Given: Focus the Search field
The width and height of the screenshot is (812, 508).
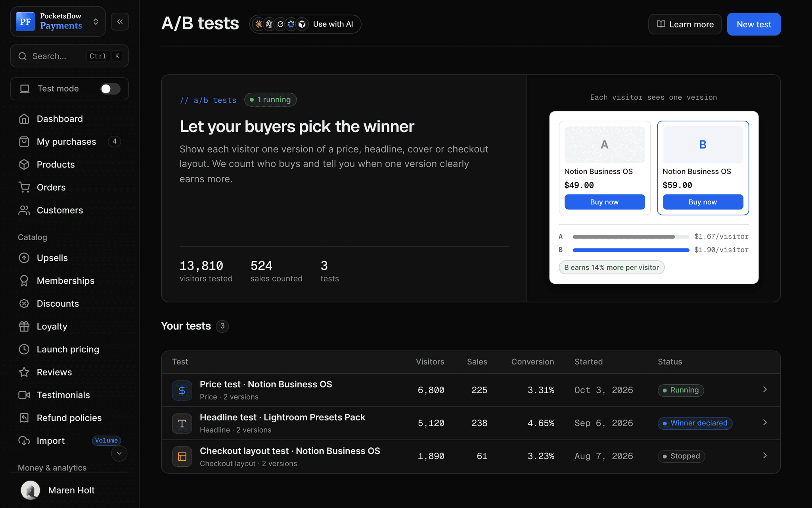Looking at the screenshot, I should point(69,56).
